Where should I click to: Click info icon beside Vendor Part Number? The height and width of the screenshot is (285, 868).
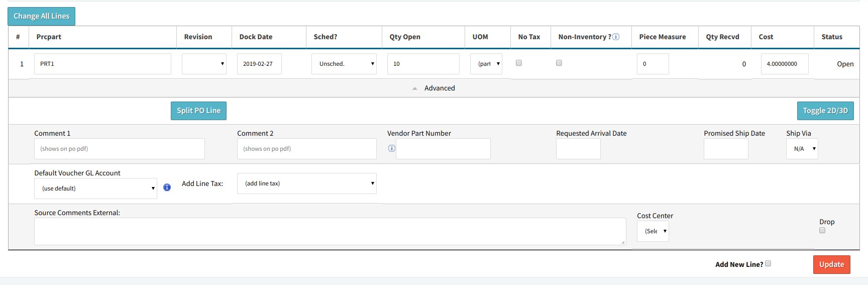[392, 148]
